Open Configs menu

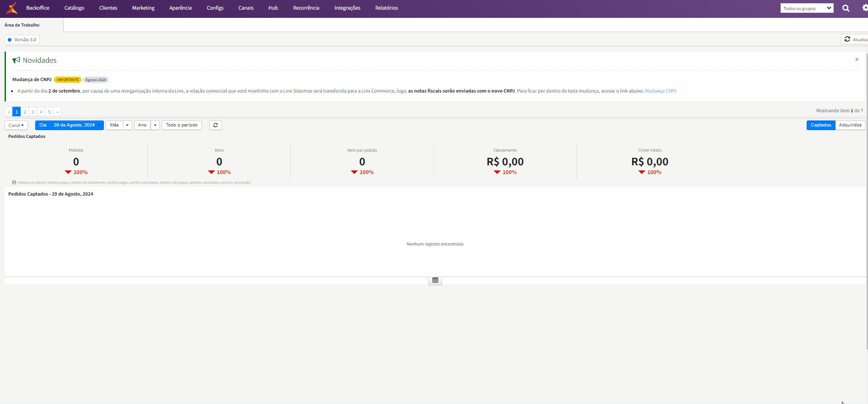tap(215, 8)
